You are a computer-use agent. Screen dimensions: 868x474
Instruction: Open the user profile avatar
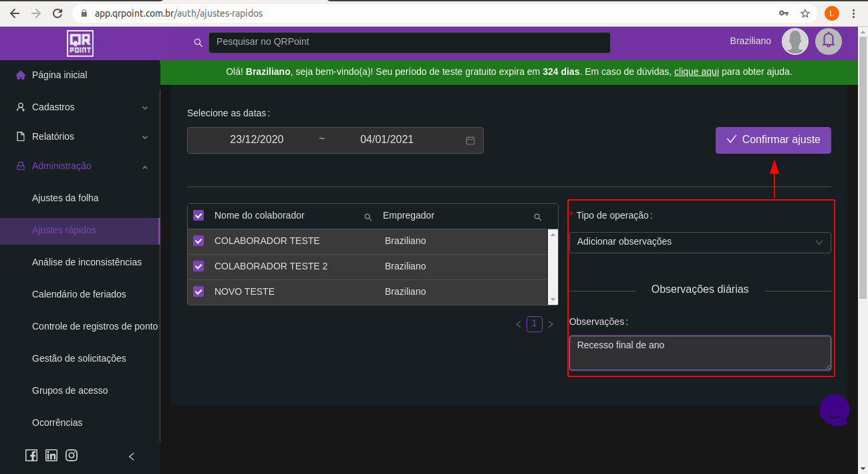794,41
